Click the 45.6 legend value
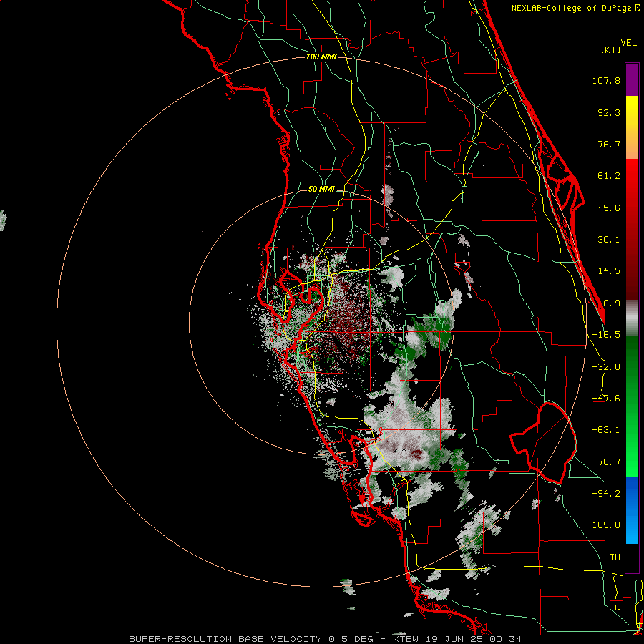 coord(609,208)
